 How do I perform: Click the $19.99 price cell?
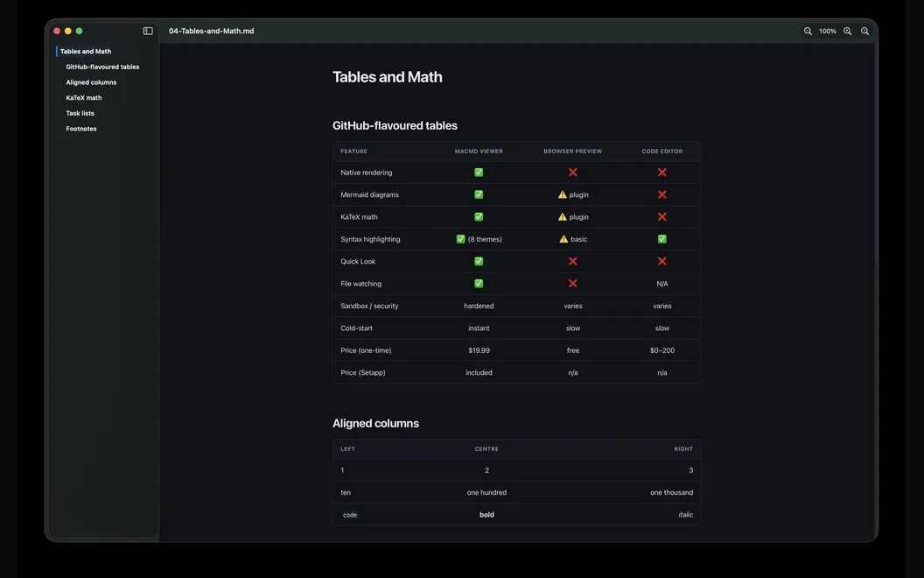point(479,350)
